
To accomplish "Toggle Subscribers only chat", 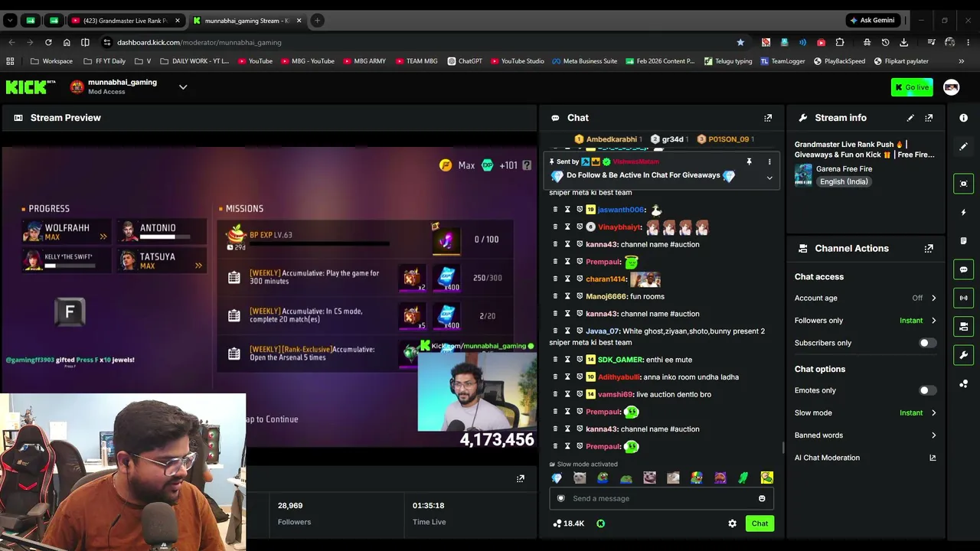I will click(x=926, y=343).
